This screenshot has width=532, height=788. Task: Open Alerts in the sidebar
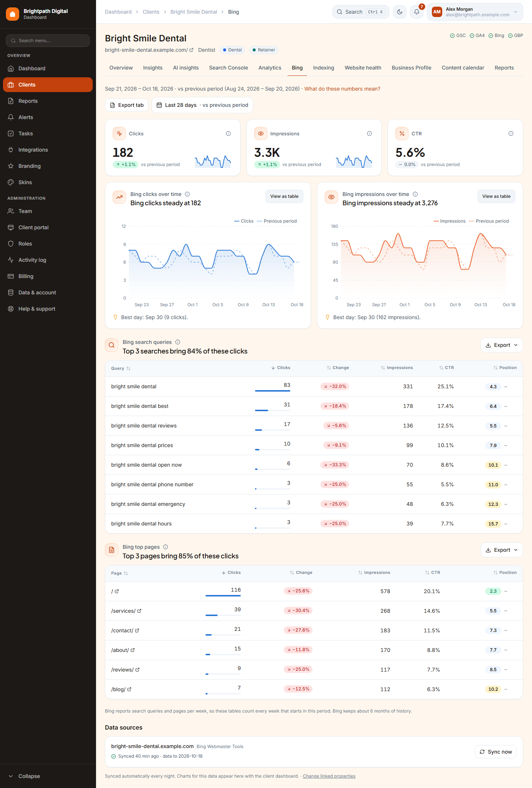(x=48, y=117)
